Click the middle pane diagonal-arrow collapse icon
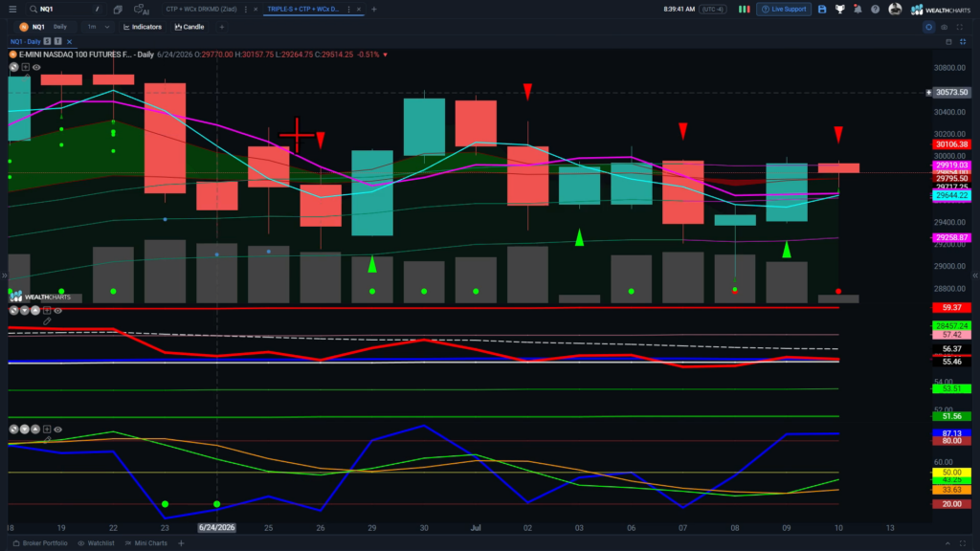Viewport: 980px width, 551px height. pyautogui.click(x=13, y=311)
